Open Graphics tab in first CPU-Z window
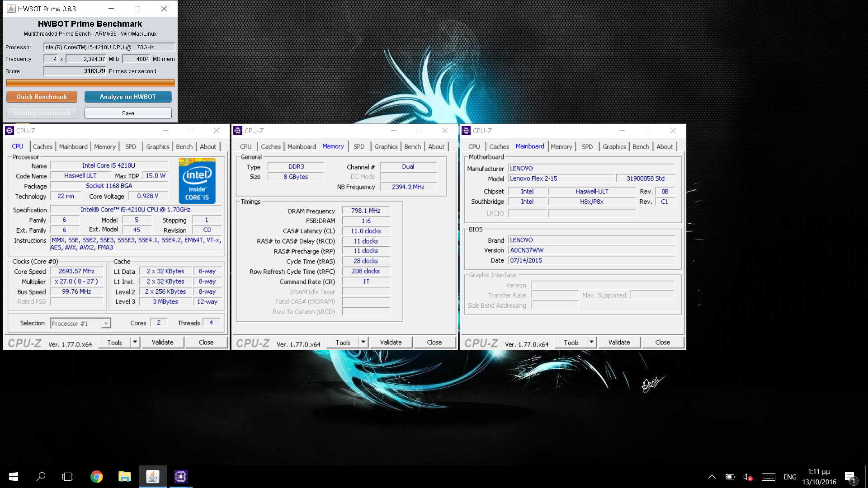This screenshot has width=868, height=488. 158,146
